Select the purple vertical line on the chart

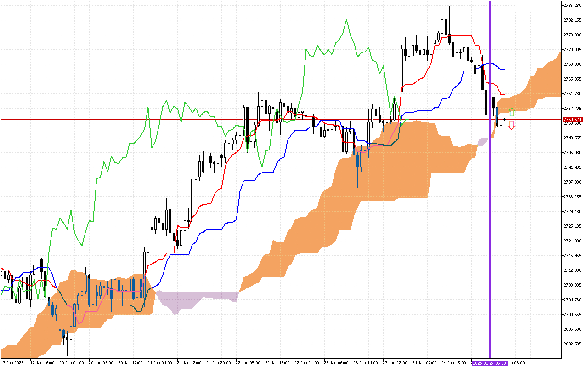click(490, 179)
